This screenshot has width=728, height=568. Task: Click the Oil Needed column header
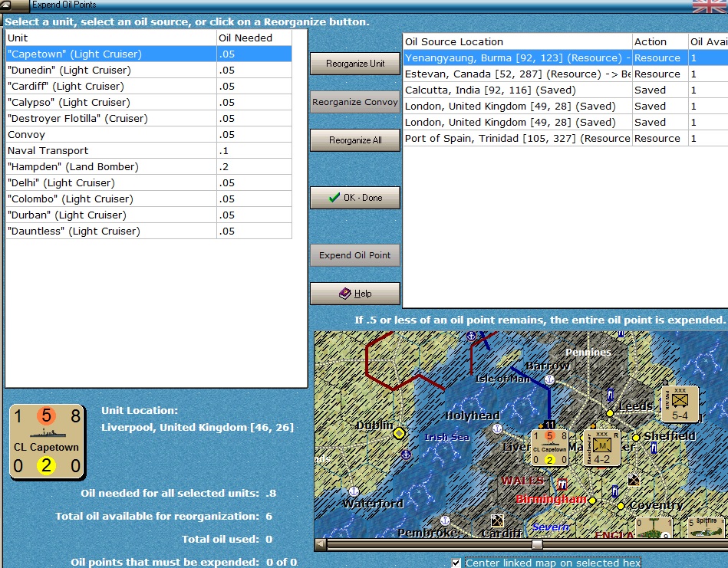[254, 38]
